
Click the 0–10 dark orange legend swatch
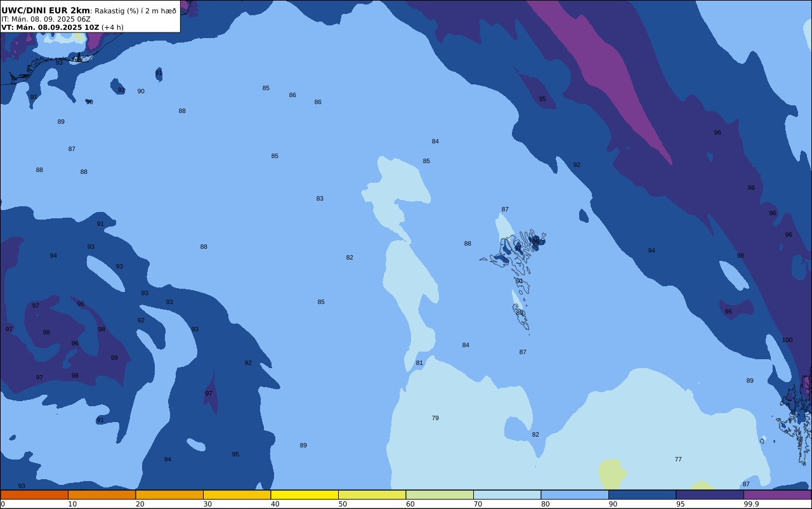[34, 494]
